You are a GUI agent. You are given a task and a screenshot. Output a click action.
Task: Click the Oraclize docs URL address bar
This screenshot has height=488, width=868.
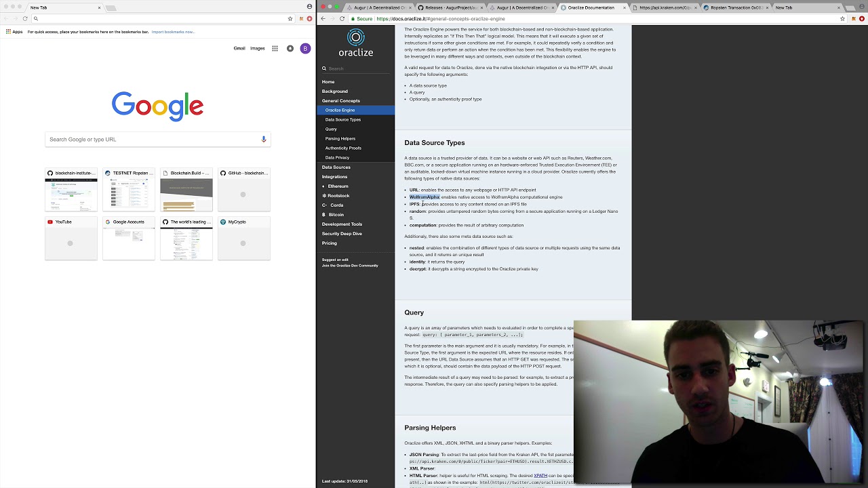(x=597, y=18)
